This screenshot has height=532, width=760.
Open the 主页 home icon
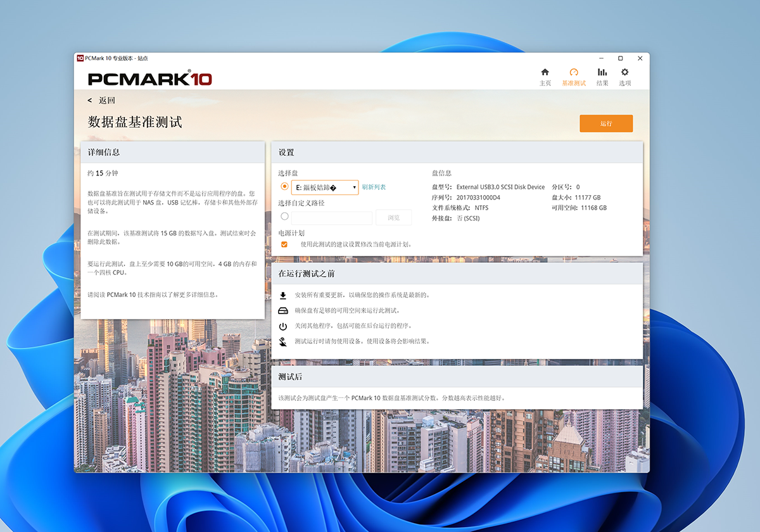click(545, 77)
